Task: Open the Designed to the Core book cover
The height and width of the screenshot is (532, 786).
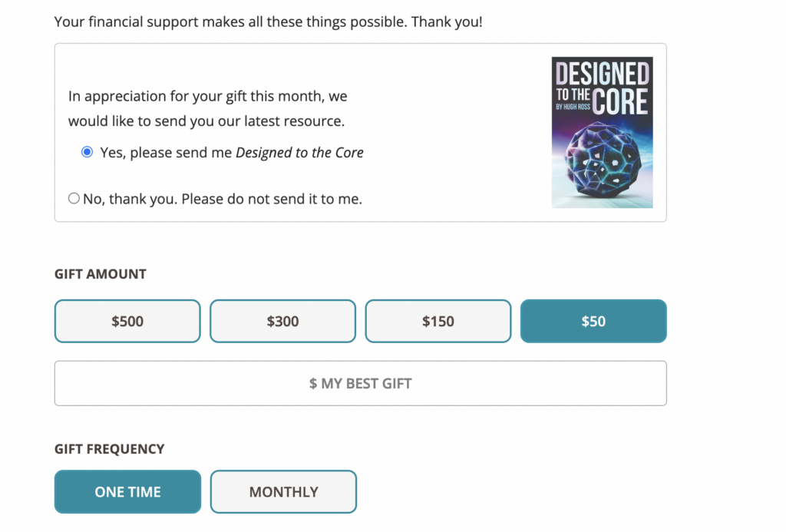Action: click(x=602, y=132)
